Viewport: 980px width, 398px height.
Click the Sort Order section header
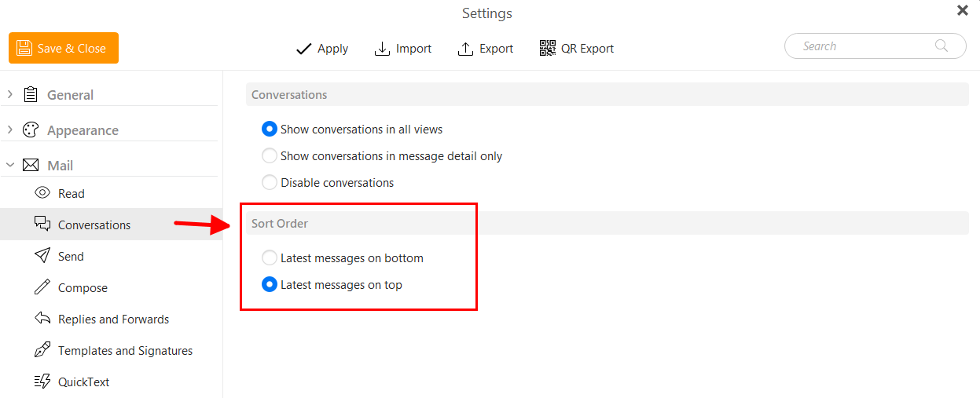pyautogui.click(x=607, y=223)
